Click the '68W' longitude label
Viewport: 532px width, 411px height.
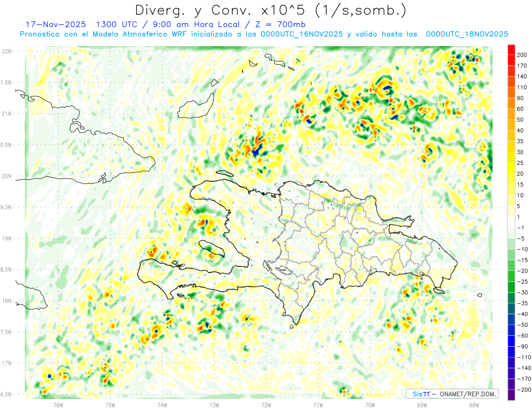click(x=474, y=404)
